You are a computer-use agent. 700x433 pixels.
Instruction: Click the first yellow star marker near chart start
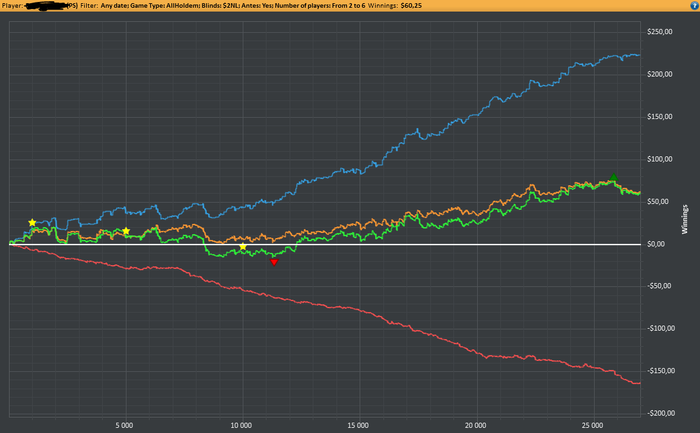[x=32, y=222]
